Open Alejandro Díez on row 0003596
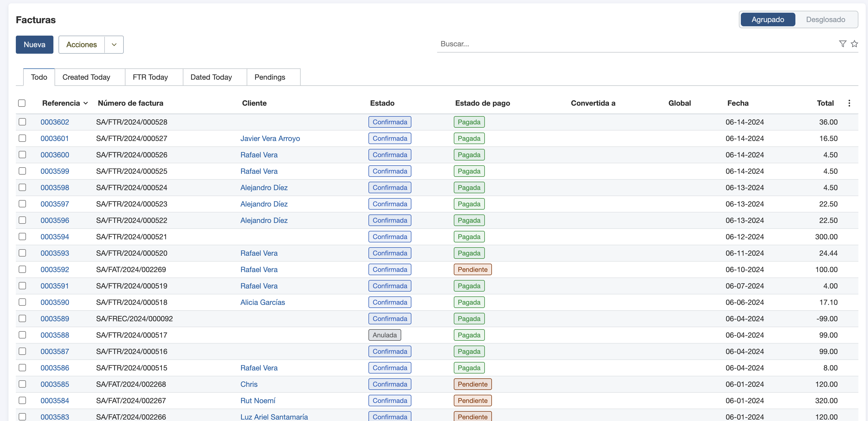 (264, 220)
